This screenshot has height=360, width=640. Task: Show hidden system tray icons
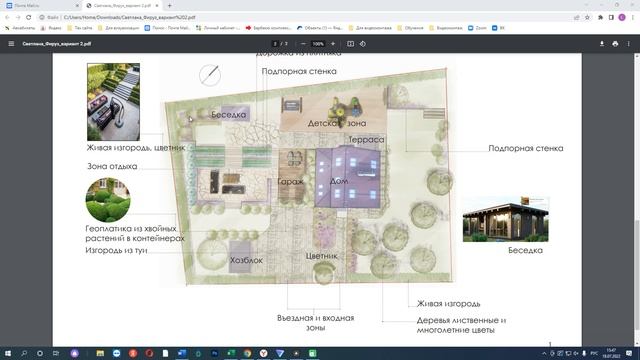tap(544, 353)
